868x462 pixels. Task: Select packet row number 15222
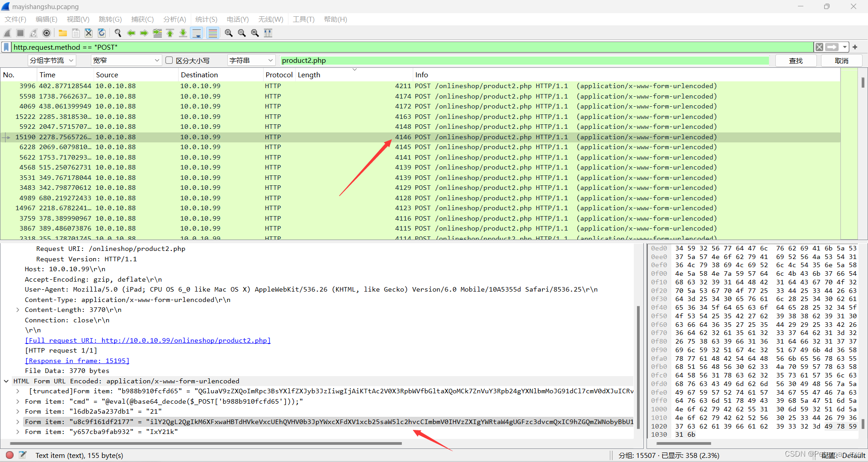coord(420,117)
